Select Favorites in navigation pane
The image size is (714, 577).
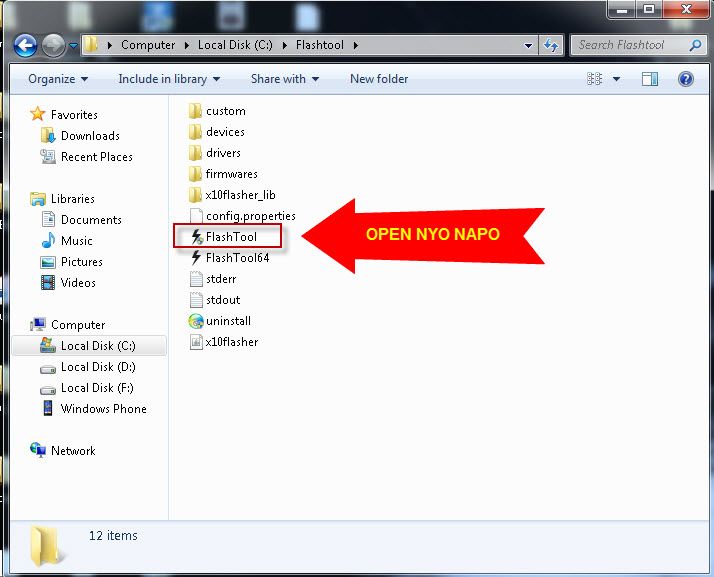(74, 115)
